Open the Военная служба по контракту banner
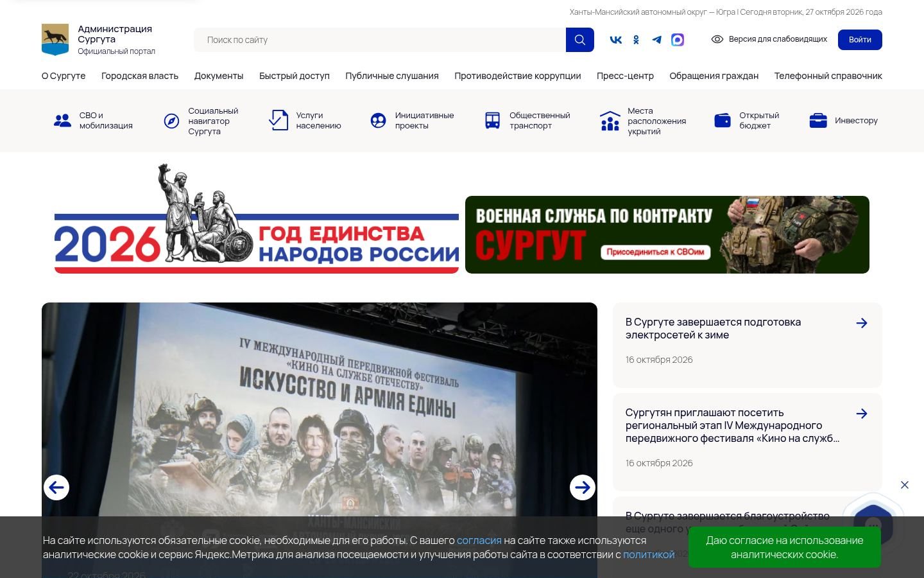Screen dimensions: 924x578 pyautogui.click(x=667, y=234)
